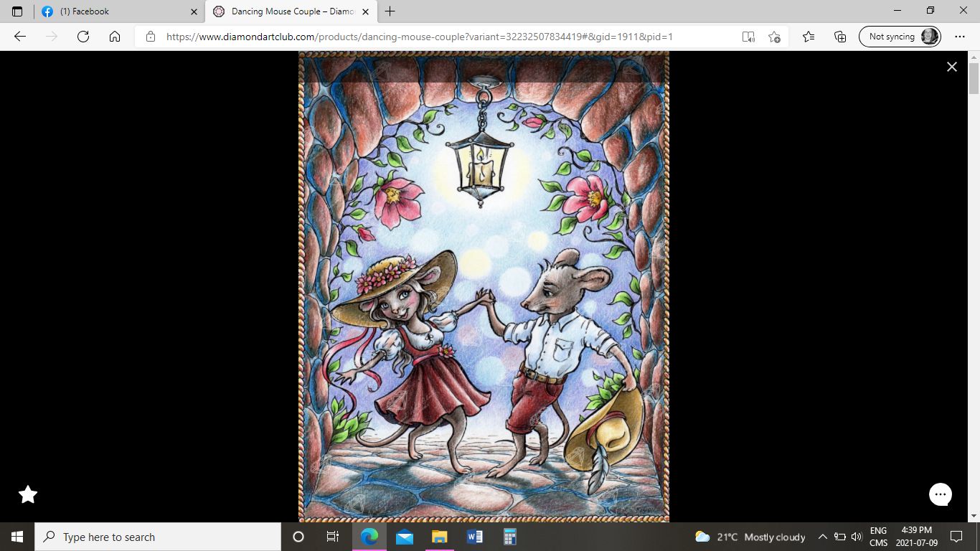Go to the browser Home page
This screenshot has width=980, height=551.
(115, 37)
